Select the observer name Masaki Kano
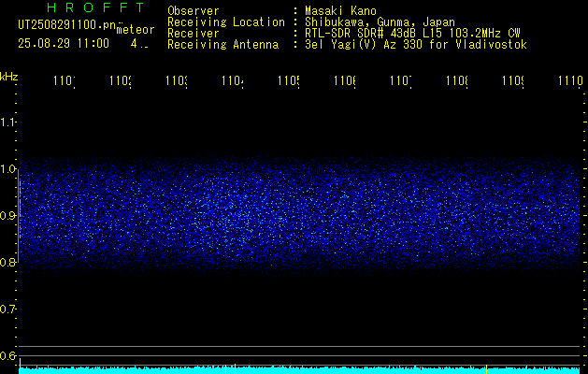 (340, 10)
